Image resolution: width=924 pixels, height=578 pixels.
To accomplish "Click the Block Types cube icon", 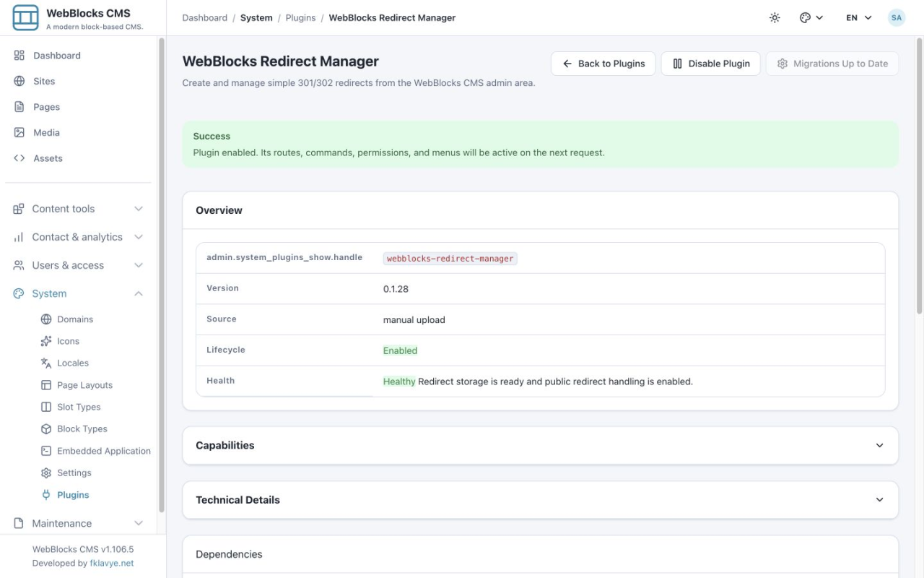I will pyautogui.click(x=46, y=428).
